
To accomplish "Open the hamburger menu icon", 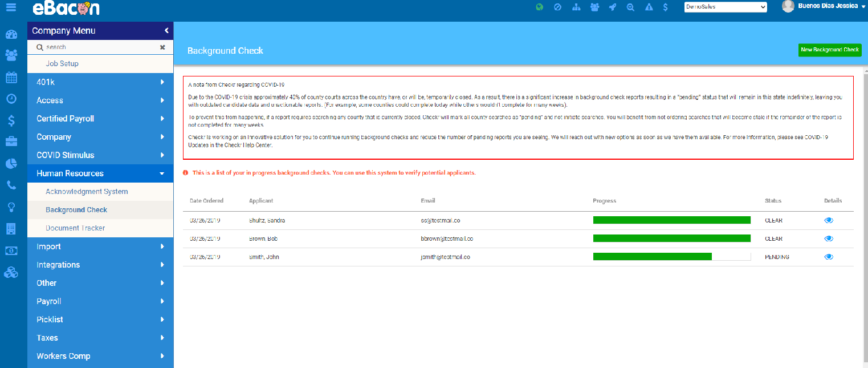I will coord(11,7).
